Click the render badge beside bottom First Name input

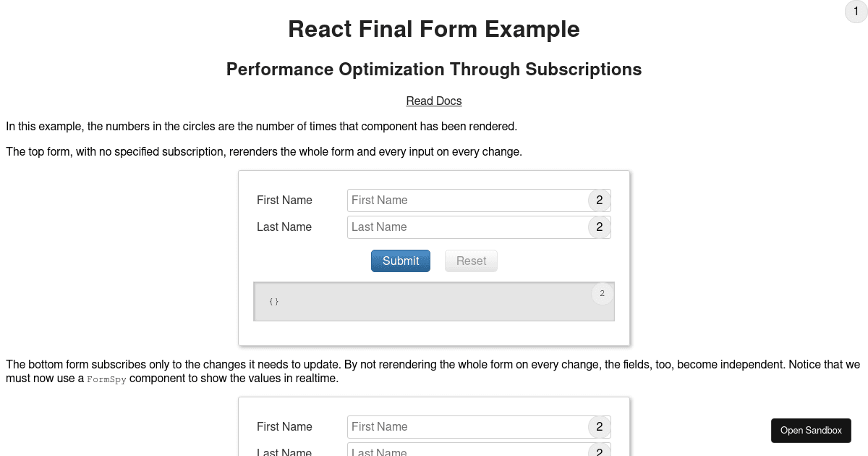click(599, 427)
